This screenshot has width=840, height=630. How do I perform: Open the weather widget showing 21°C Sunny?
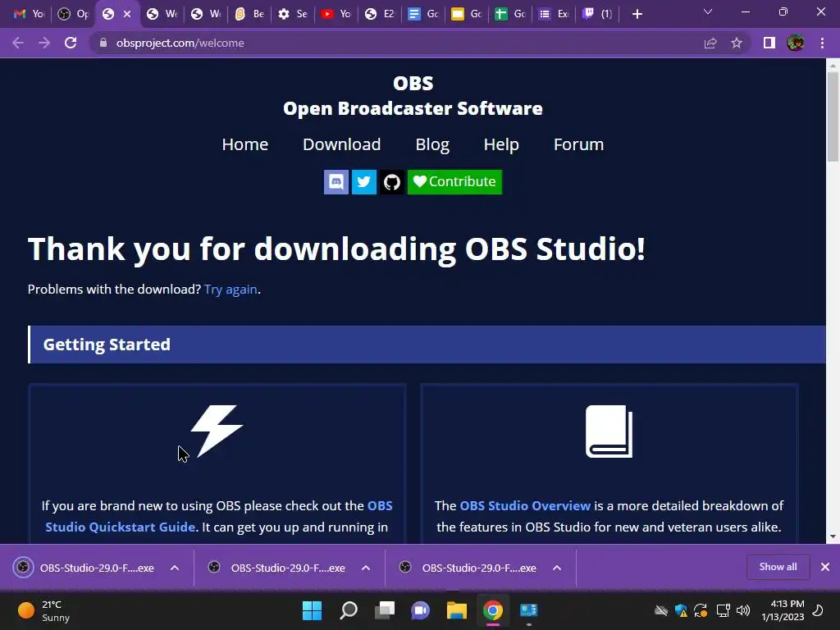(x=44, y=610)
